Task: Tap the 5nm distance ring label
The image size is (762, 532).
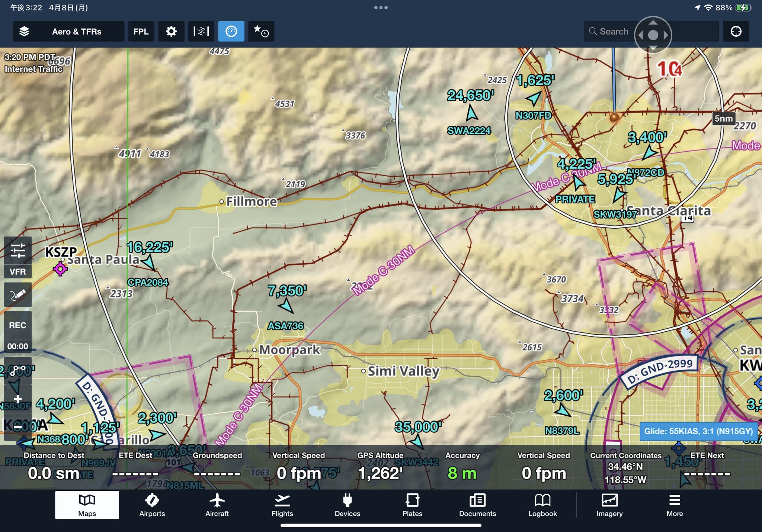Action: click(x=723, y=119)
